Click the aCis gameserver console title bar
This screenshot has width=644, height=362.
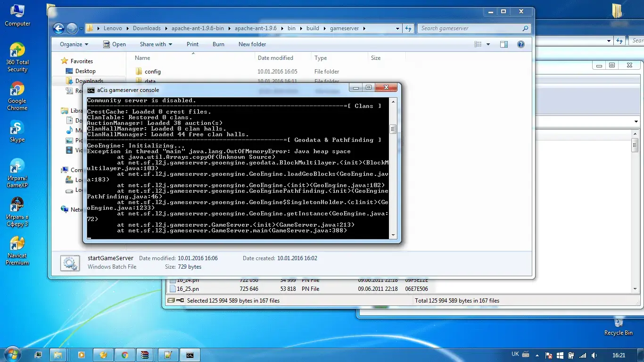pyautogui.click(x=217, y=90)
